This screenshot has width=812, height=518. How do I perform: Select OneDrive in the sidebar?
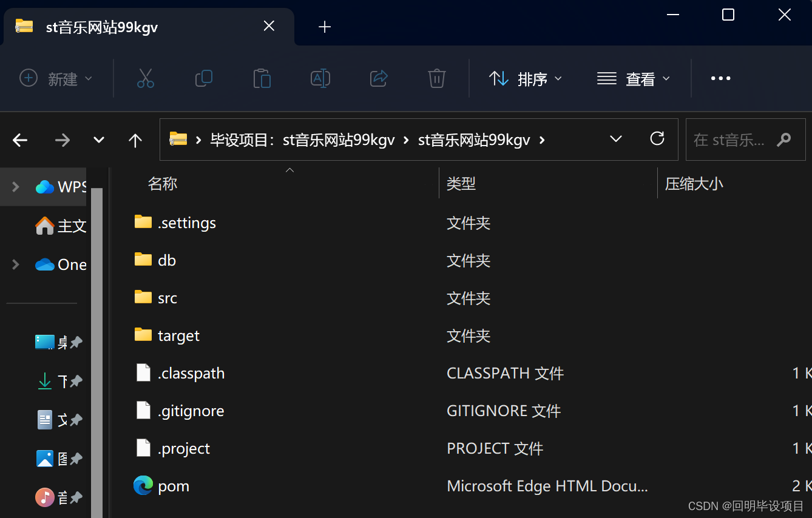click(x=61, y=264)
